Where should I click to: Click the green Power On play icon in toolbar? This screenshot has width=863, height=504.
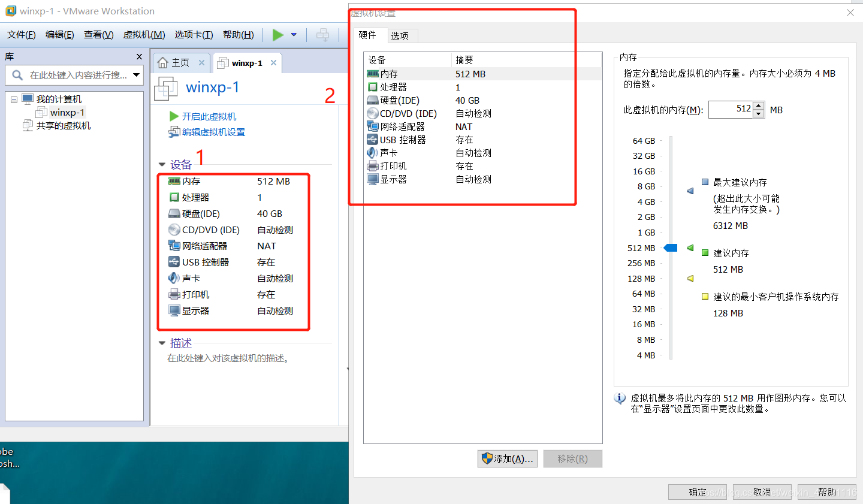(278, 35)
